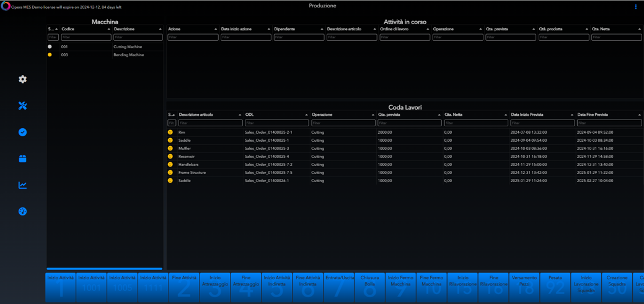
Task: Click the yellow status icon for Rim
Action: 170,132
